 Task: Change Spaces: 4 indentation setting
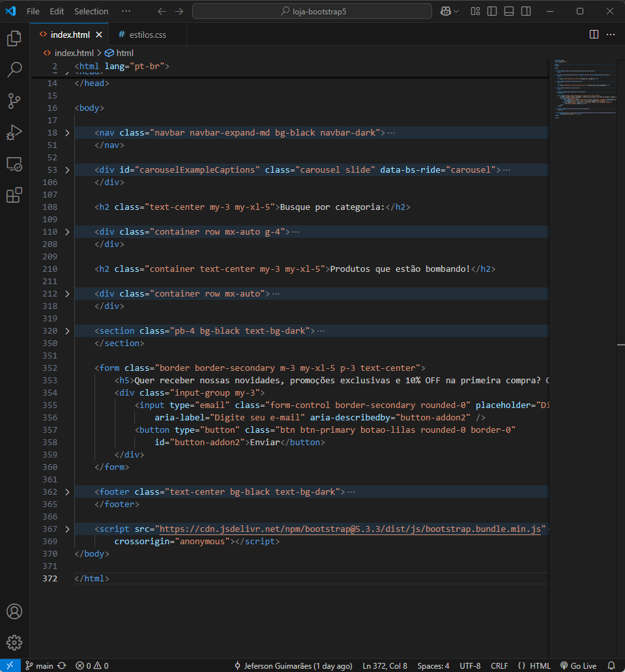click(433, 665)
